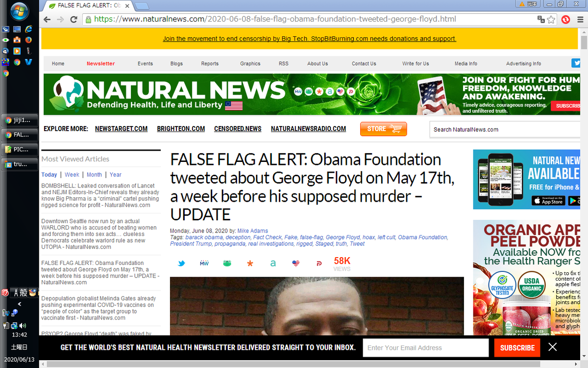Viewport: 588px width, 368px height.
Task: Click the Mike Adams author link
Action: tap(253, 231)
